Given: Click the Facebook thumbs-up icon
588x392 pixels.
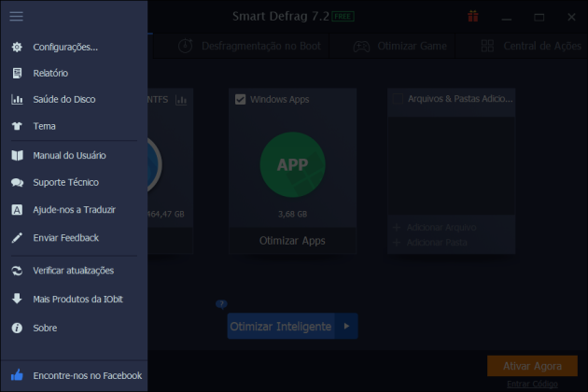Looking at the screenshot, I should [x=17, y=375].
